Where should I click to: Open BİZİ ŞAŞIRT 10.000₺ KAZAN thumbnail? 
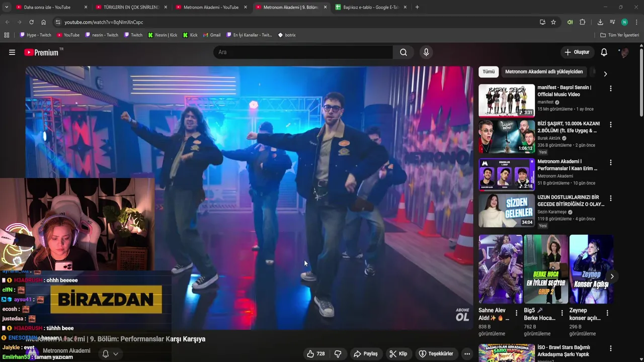tap(507, 137)
